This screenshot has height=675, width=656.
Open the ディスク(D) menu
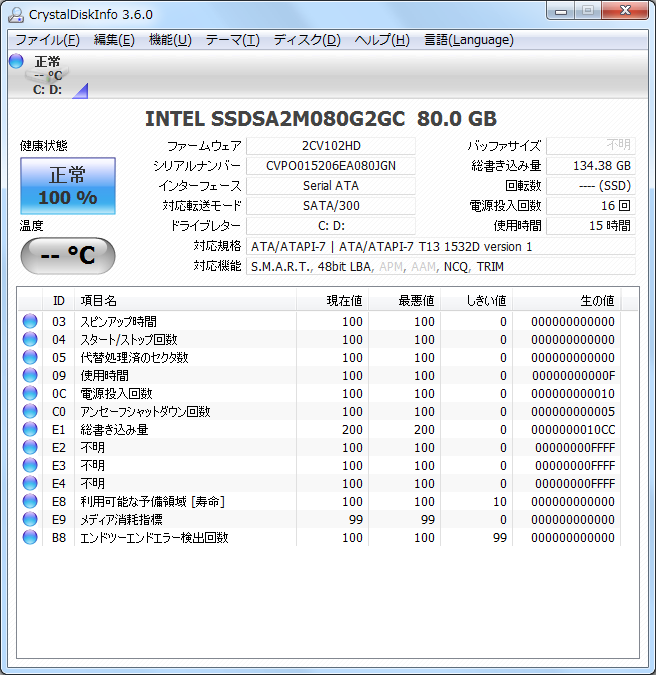pos(307,40)
